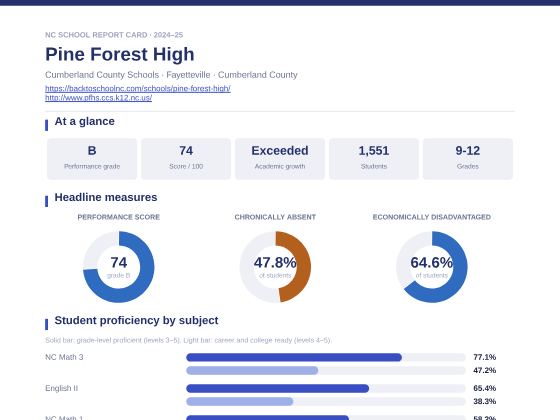Click the Exceeded Academic growth card
This screenshot has height=420, width=560.
(x=280, y=159)
